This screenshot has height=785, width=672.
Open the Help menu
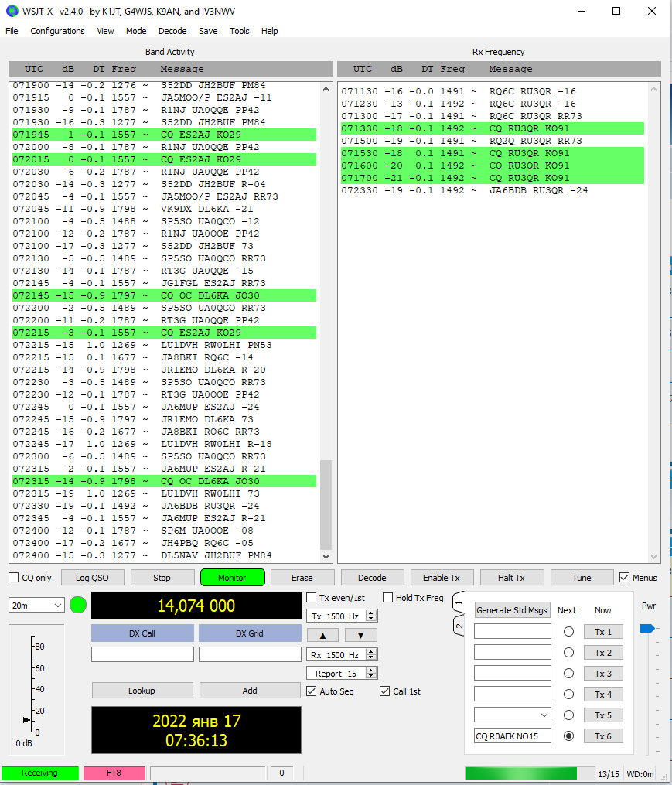[x=269, y=31]
